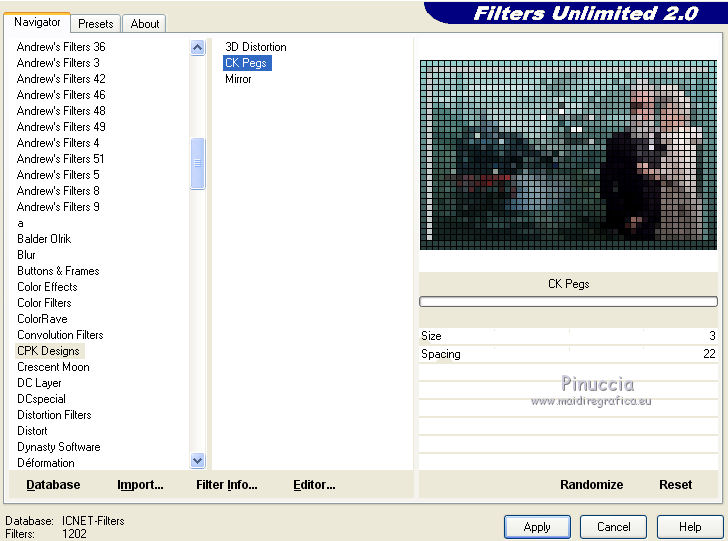Screen dimensions: 728x541
Task: Randomize the filter settings
Action: click(x=592, y=485)
